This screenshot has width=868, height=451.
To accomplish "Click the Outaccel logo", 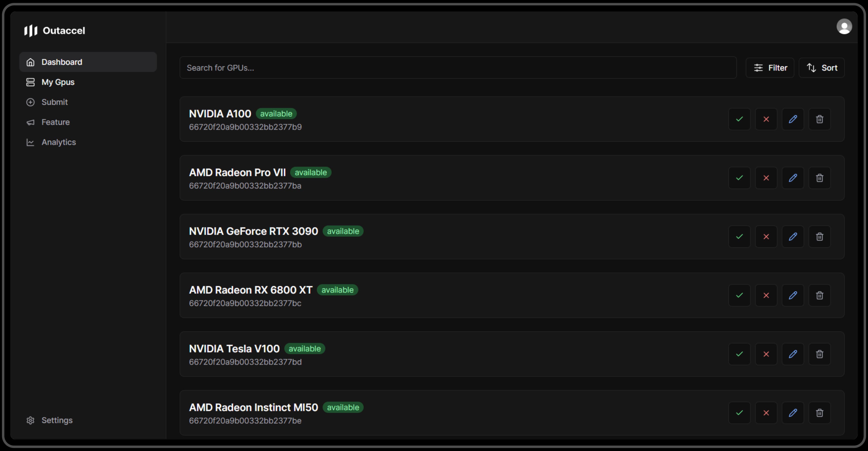I will point(54,31).
